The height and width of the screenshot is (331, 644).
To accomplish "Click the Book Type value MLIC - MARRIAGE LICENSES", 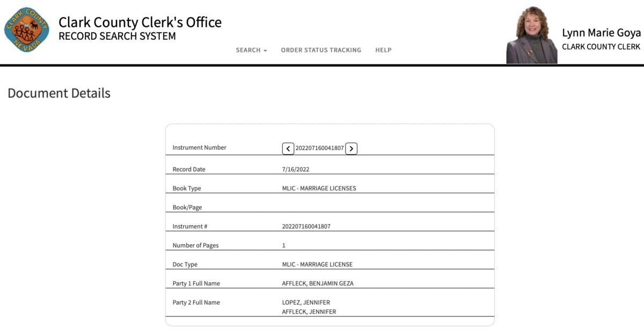I will coord(319,188).
